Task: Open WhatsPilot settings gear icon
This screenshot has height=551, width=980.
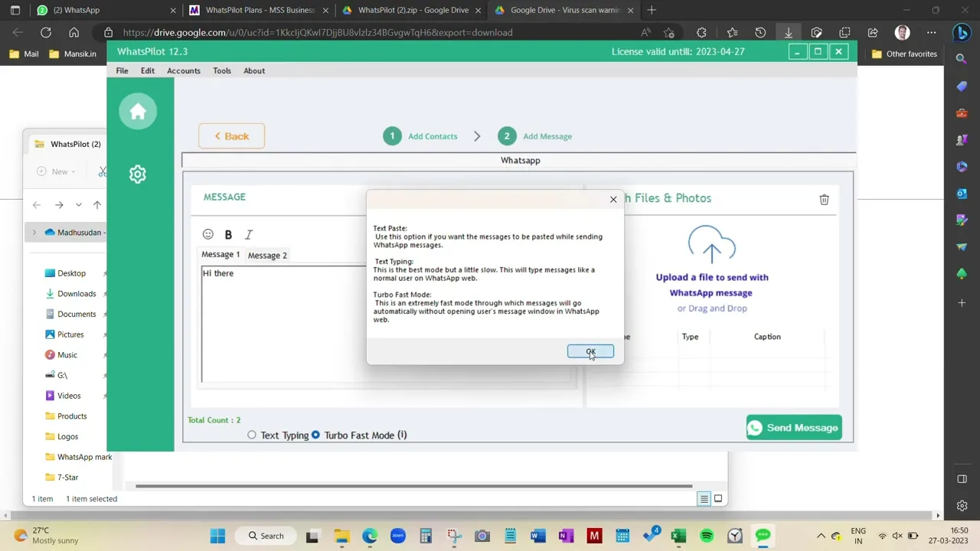Action: 138,174
